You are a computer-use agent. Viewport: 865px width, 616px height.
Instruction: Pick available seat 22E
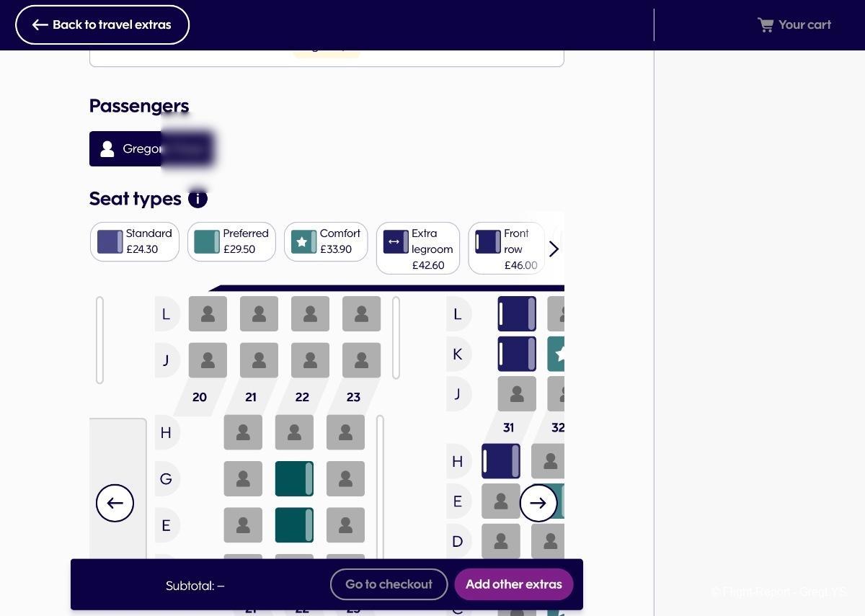pos(294,525)
